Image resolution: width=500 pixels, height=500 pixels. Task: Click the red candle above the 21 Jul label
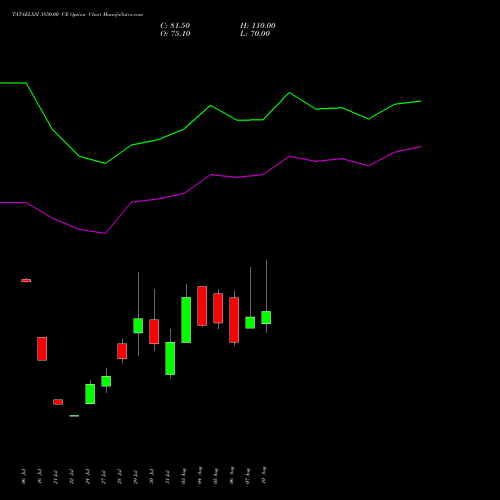coord(58,402)
